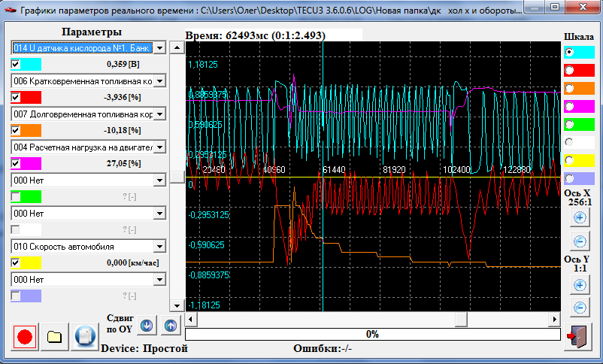Viewport: 603px width, 364px height.
Task: Zoom in on the X axis
Action: pyautogui.click(x=580, y=217)
